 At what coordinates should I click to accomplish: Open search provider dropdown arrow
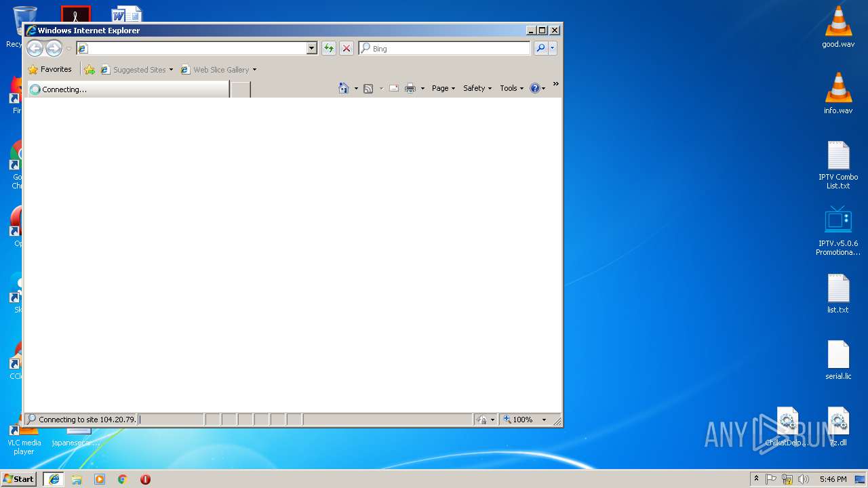553,48
